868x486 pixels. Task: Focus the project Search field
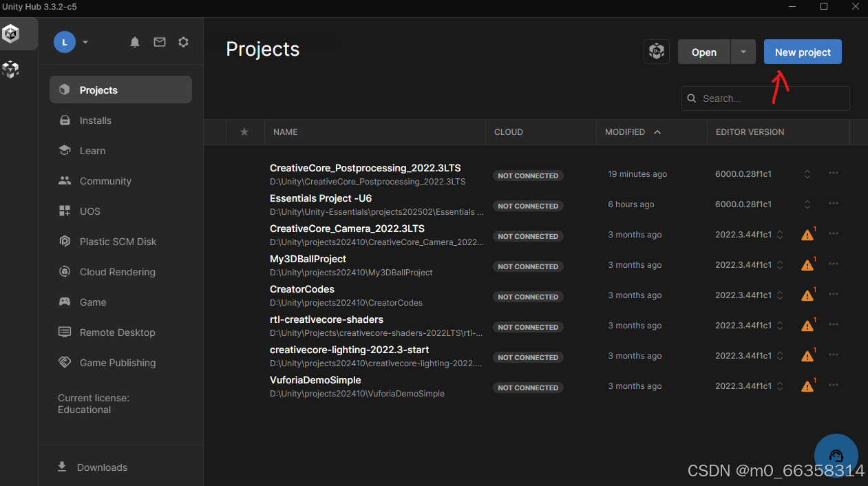[765, 98]
